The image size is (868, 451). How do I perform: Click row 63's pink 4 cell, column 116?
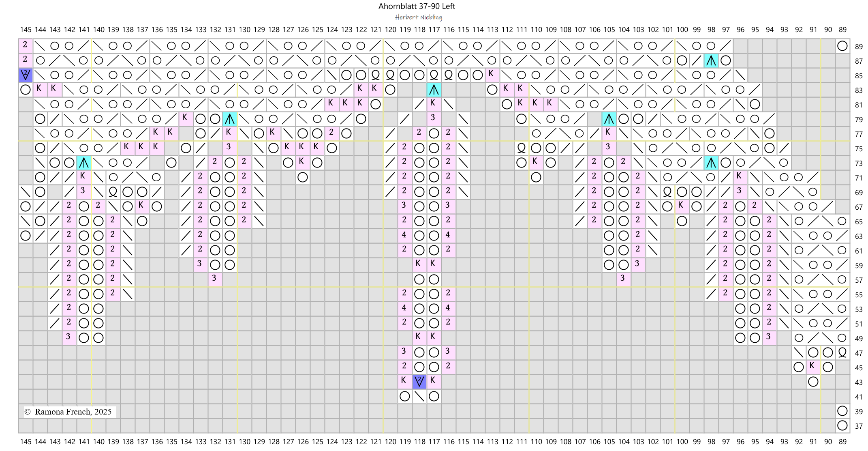[x=449, y=236]
